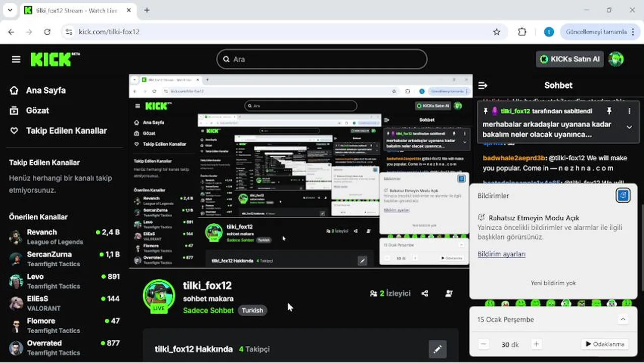Edit the channel about section with the pencil icon

[437, 349]
